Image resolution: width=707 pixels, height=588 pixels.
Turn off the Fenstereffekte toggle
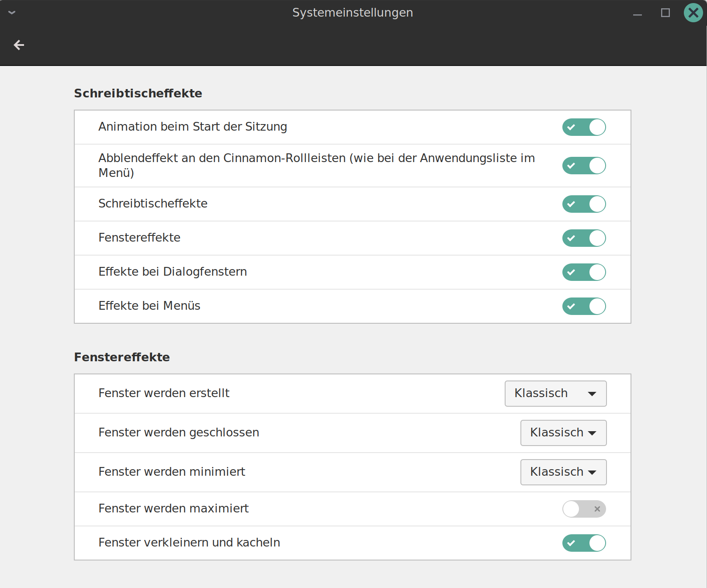584,238
